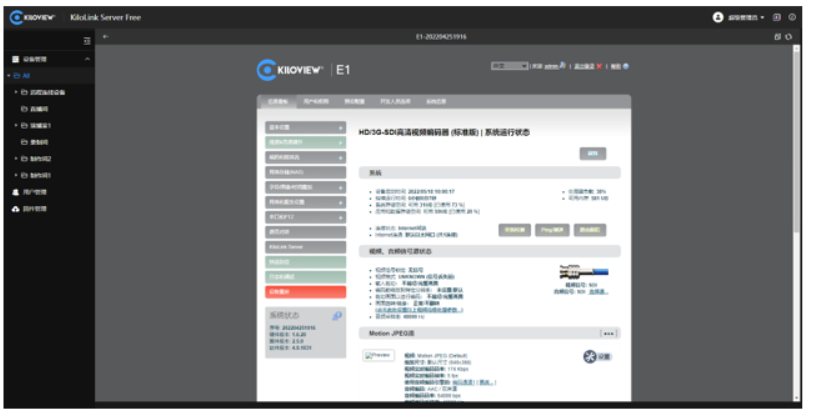The image size is (814, 413).
Task: Click the red X logout icon
Action: point(599,66)
